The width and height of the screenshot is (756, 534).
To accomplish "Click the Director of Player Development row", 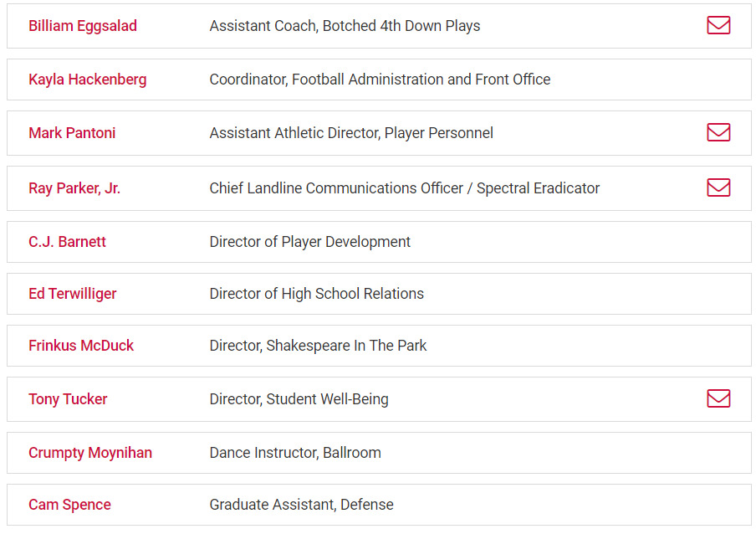I will pos(379,242).
